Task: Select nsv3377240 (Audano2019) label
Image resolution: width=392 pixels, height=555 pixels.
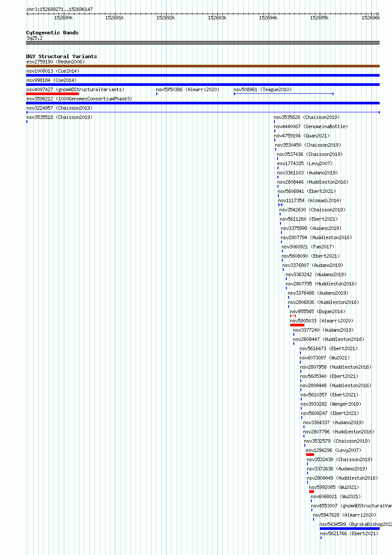Action: pos(323,330)
